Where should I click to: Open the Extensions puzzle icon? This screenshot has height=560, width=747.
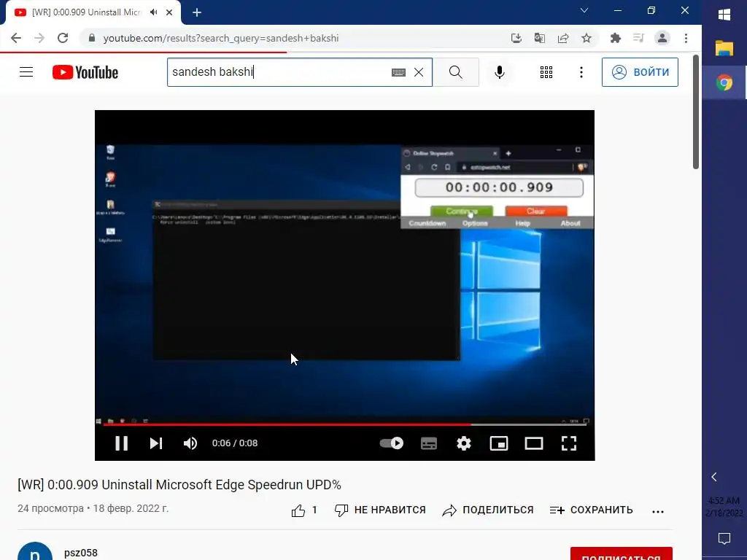(616, 38)
